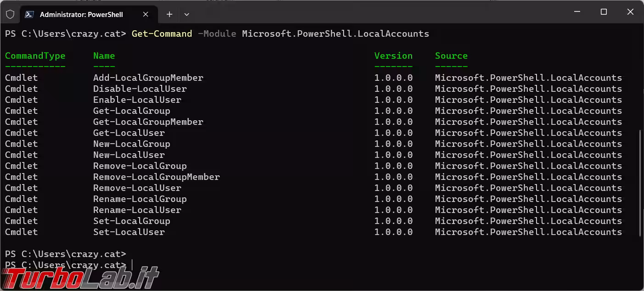Expand the new tab profile dropdown chevron
Viewport: 644px width, 291px height.
[186, 14]
